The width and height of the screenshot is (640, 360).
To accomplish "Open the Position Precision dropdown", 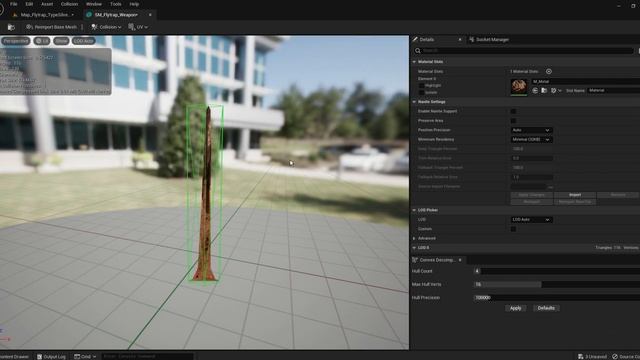I will pyautogui.click(x=531, y=130).
